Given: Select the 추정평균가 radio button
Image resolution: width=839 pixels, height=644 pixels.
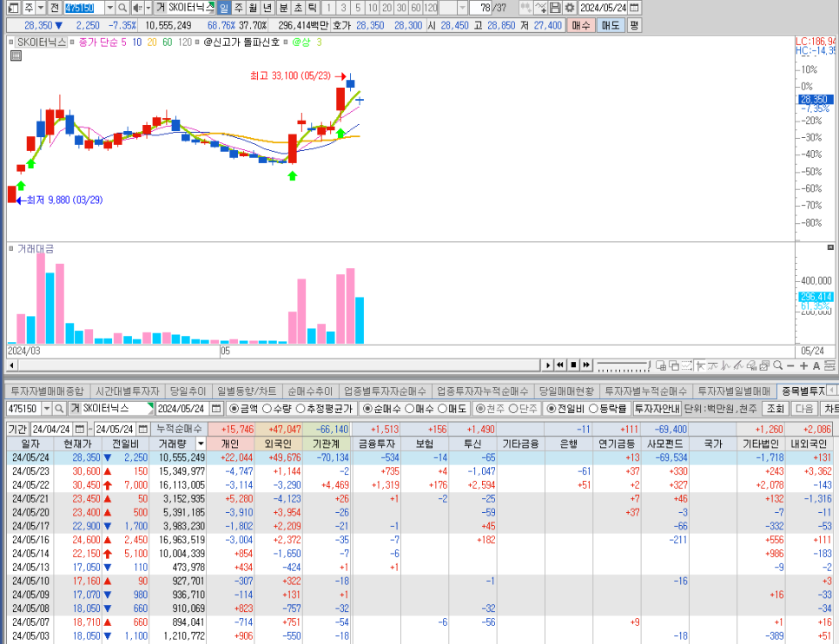Looking at the screenshot, I should (301, 409).
